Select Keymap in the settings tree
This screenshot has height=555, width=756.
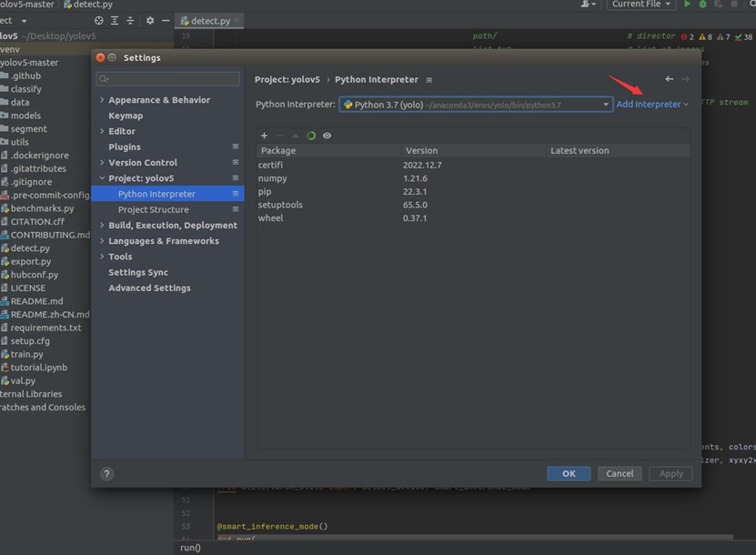pos(126,116)
